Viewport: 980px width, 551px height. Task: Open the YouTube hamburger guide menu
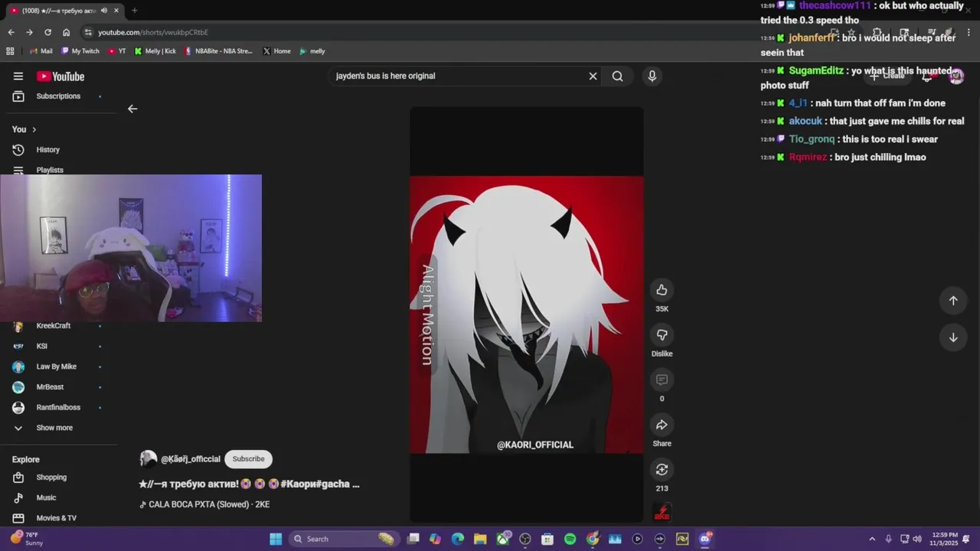coord(18,76)
